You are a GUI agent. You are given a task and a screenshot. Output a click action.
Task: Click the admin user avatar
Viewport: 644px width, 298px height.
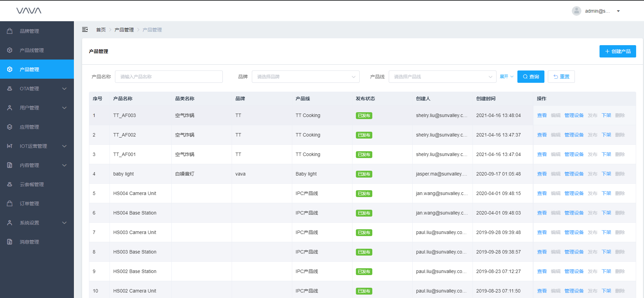click(x=577, y=11)
